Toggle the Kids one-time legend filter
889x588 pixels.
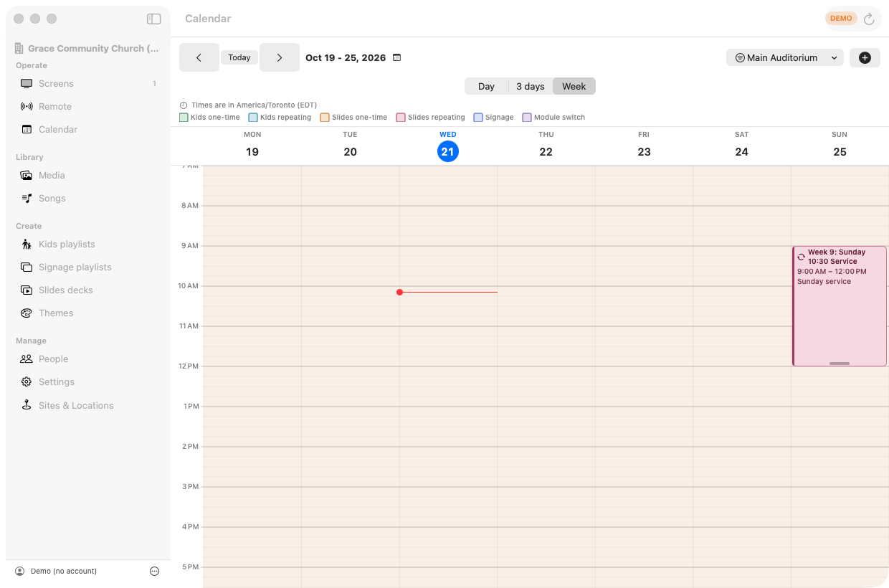[209, 117]
